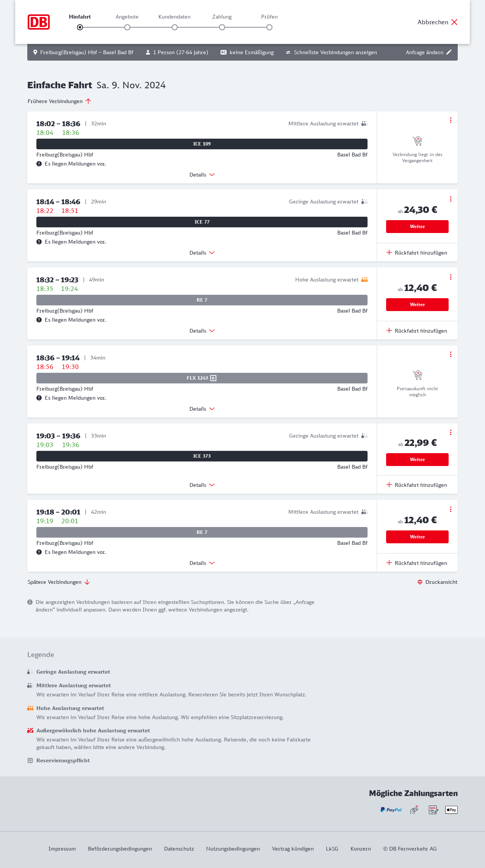Expand Details for ICE 373 connection

point(202,485)
